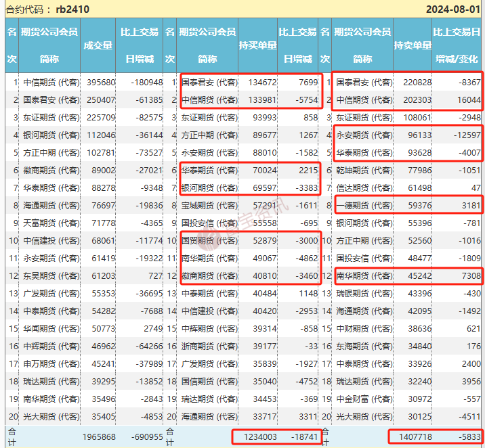Click short position value 108061
This screenshot has height=448, width=485.
pyautogui.click(x=417, y=118)
